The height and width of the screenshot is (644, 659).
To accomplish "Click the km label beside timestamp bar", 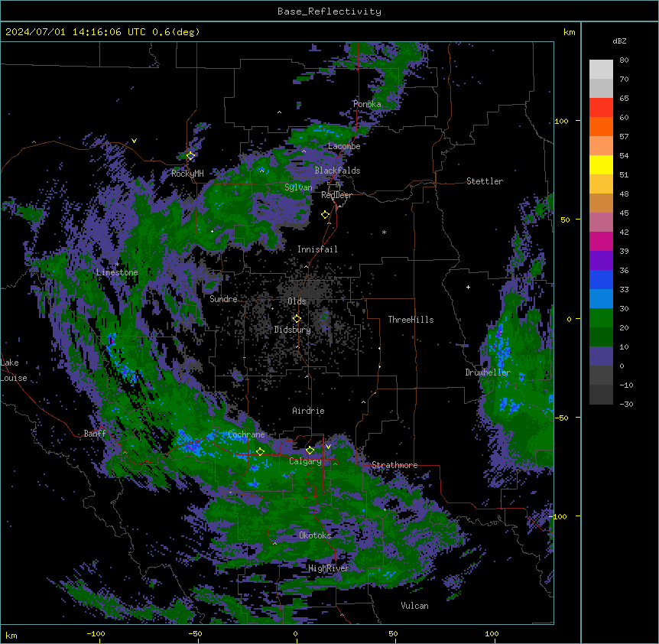I will pos(569,32).
